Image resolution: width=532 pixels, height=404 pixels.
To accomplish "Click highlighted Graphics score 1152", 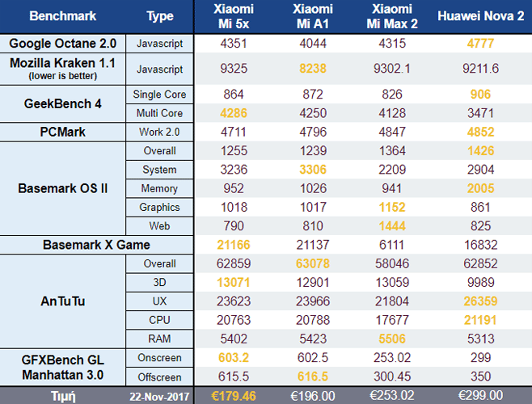I will (x=392, y=208).
